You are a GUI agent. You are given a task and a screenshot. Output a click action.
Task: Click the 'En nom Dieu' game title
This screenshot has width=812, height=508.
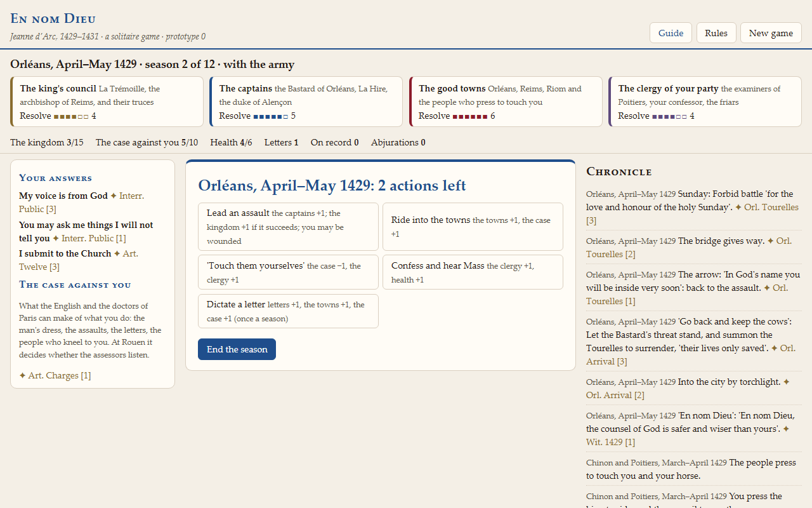[53, 19]
